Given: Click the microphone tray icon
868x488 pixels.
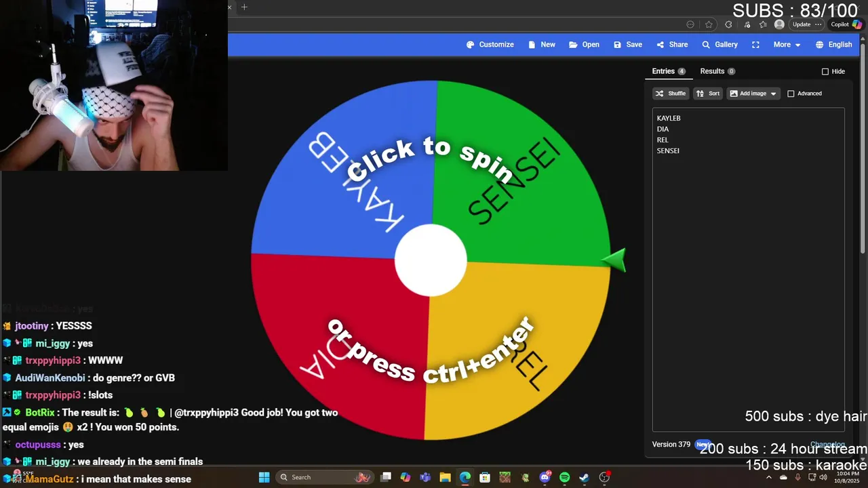Looking at the screenshot, I should tap(798, 477).
